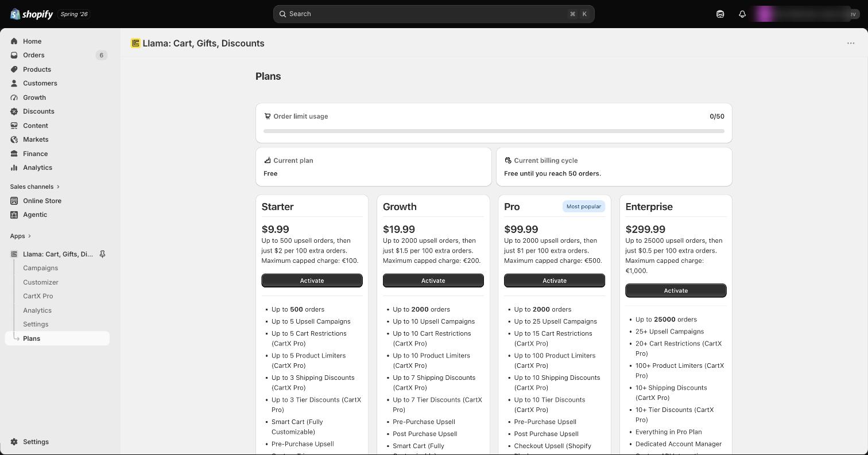Activate the Starter plan
868x455 pixels.
(x=312, y=281)
